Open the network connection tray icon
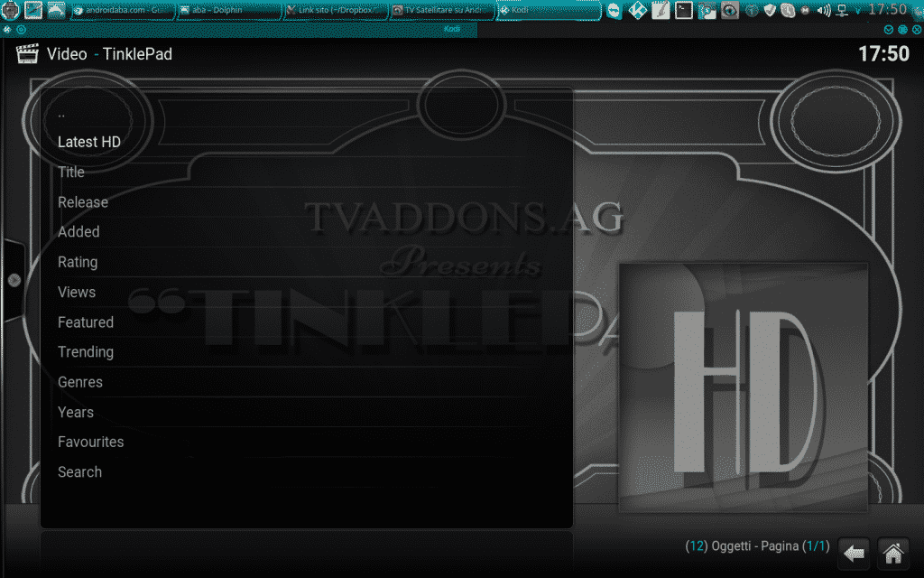 [x=842, y=10]
